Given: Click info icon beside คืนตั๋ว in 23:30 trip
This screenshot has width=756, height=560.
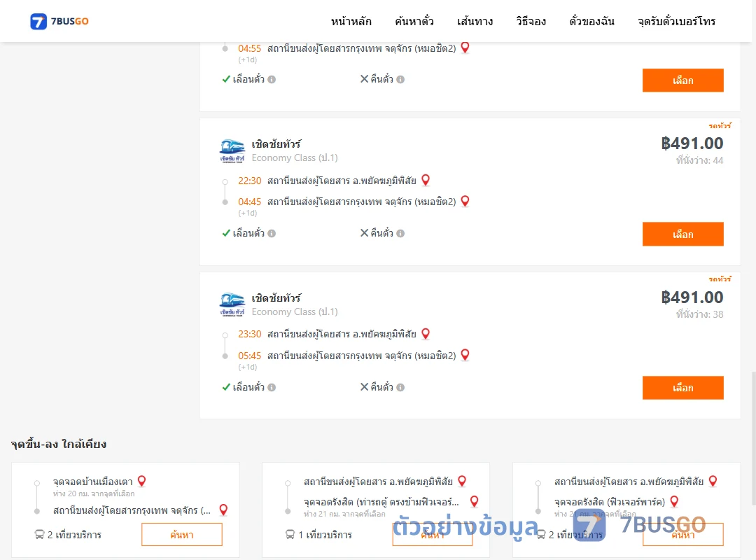Looking at the screenshot, I should (400, 387).
